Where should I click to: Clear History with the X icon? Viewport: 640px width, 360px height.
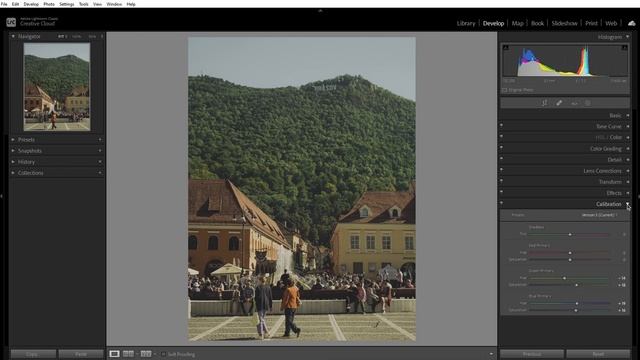click(100, 162)
